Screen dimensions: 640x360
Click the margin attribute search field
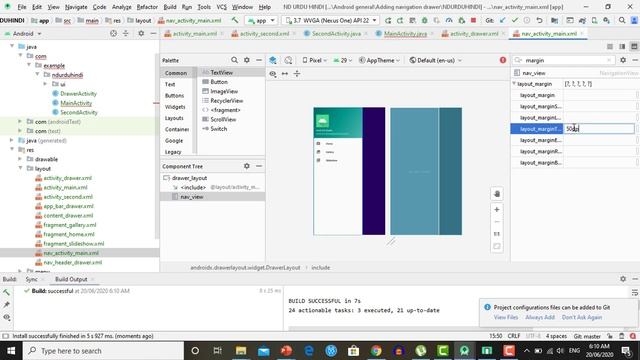click(x=563, y=60)
